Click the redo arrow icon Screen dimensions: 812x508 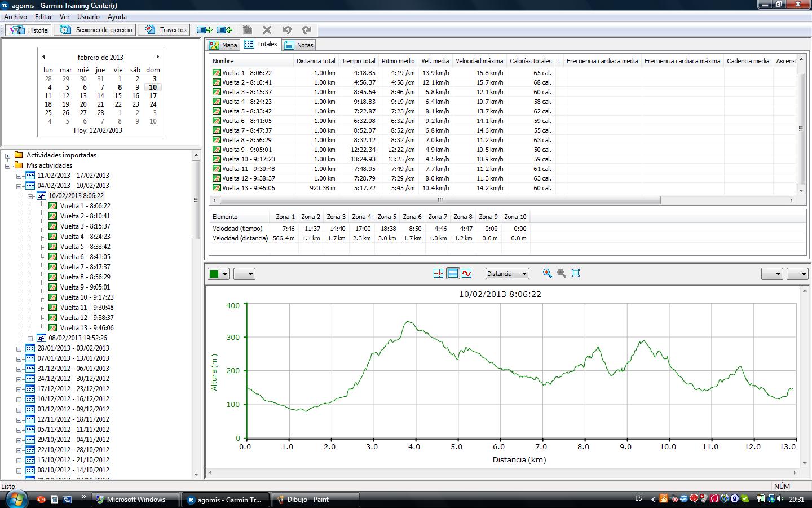pos(307,30)
